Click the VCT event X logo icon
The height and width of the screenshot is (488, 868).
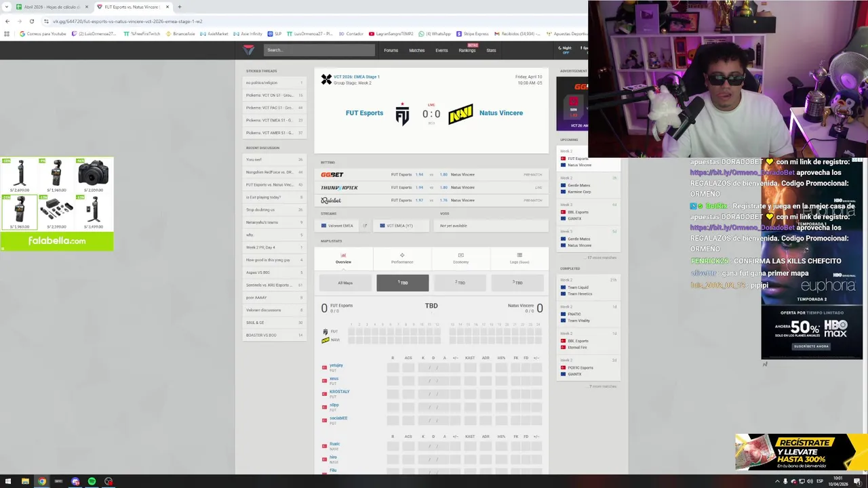click(x=326, y=80)
